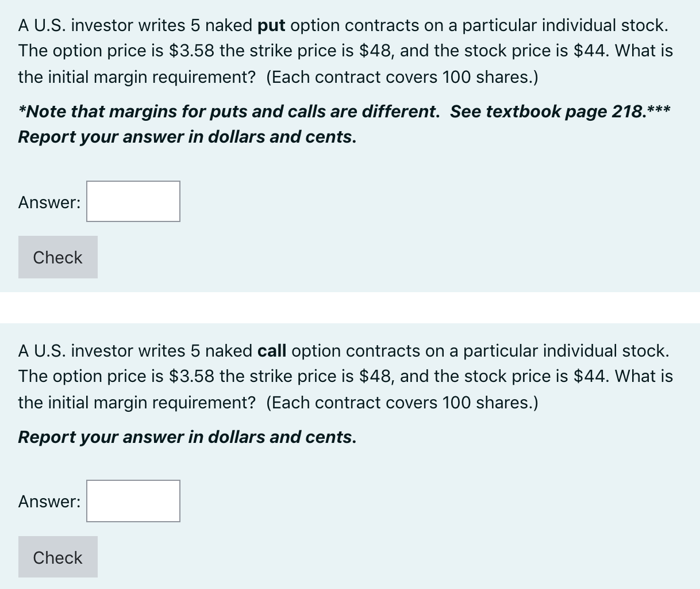Click Check button under call option question
The height and width of the screenshot is (589, 700).
click(x=58, y=557)
